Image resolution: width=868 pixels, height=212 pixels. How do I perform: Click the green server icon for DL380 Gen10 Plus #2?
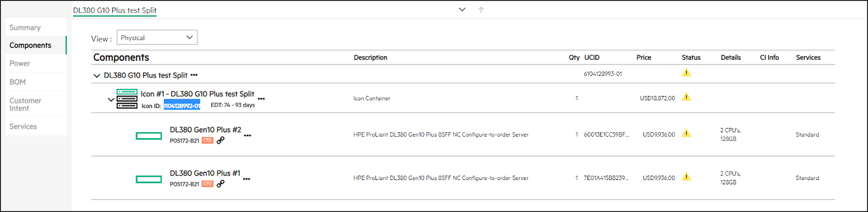click(149, 136)
